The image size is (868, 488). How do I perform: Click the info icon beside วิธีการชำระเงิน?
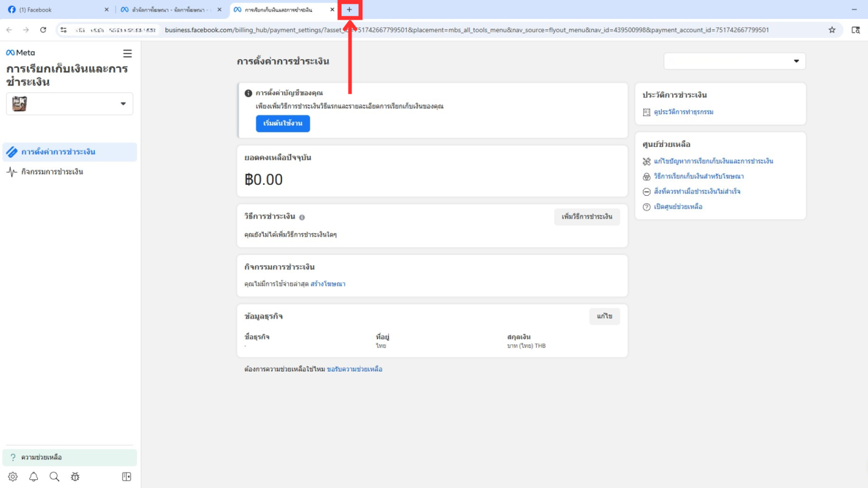pos(302,217)
